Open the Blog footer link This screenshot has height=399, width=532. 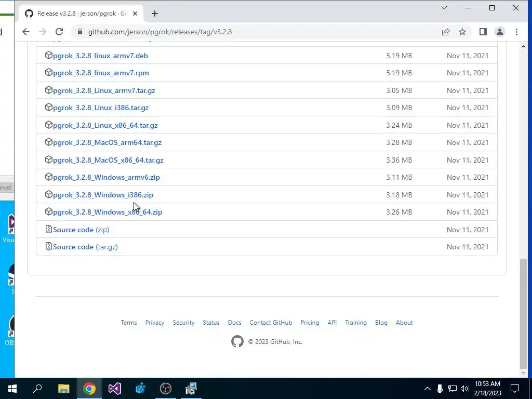pos(381,323)
